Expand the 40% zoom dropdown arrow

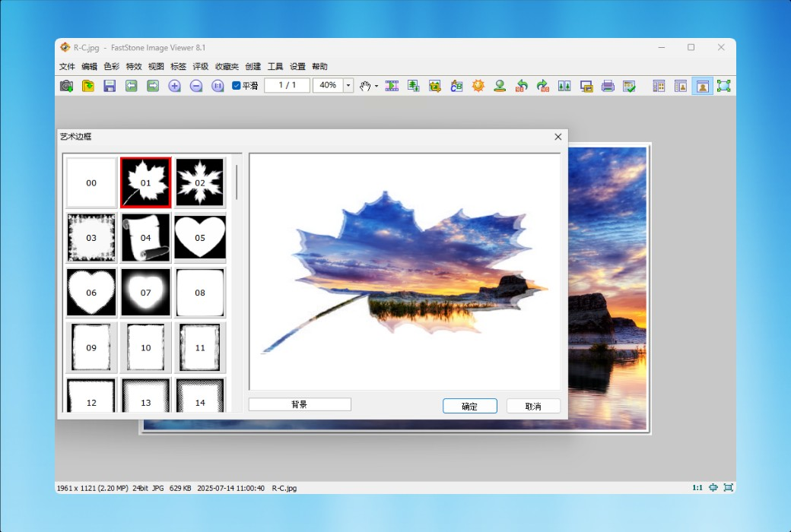click(x=348, y=86)
